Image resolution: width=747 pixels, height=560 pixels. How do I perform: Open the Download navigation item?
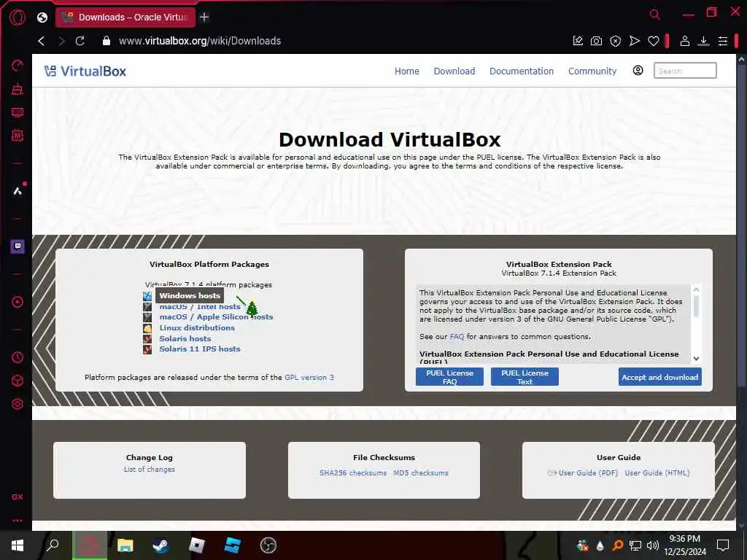pyautogui.click(x=454, y=71)
